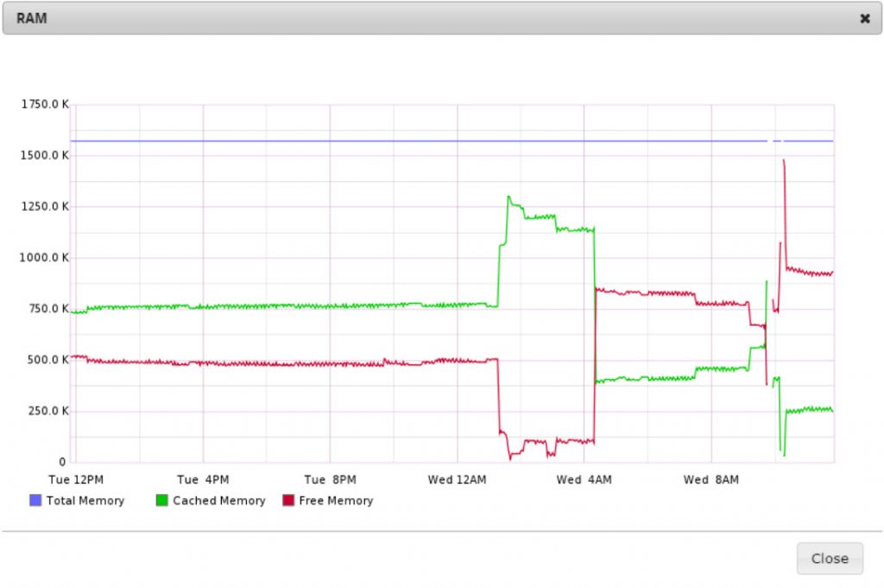Viewport: 884px width, 588px height.
Task: Click the 1750.0 K y-axis label
Action: [x=45, y=104]
